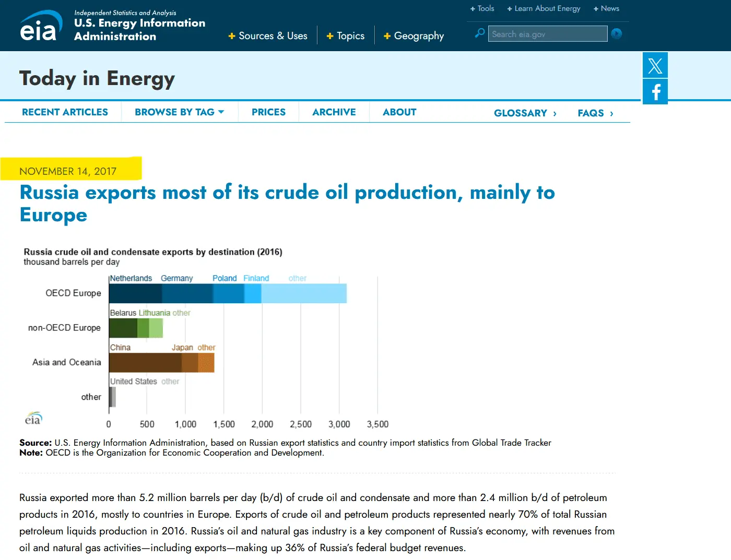The image size is (731, 560).
Task: Click the China bar segment in the chart
Action: tap(145, 363)
